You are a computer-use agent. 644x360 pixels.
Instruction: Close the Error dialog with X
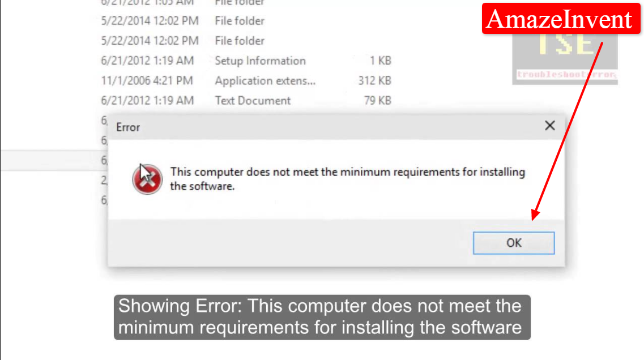point(549,126)
